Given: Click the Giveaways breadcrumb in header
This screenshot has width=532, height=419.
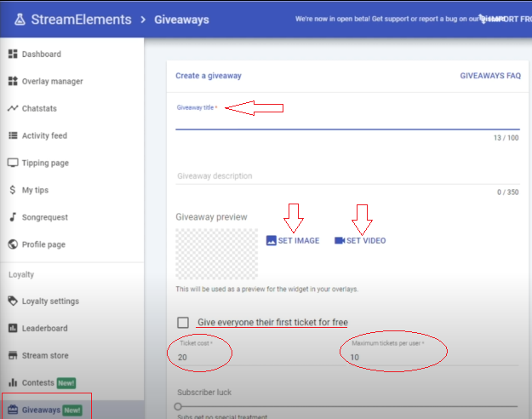Looking at the screenshot, I should [x=181, y=20].
